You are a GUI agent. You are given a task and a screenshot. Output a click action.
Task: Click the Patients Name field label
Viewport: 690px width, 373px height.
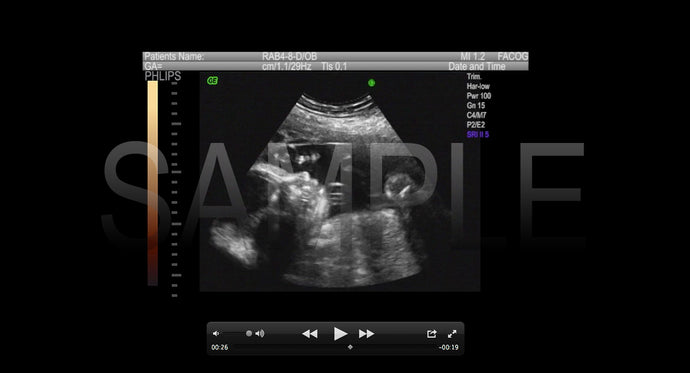coord(174,56)
